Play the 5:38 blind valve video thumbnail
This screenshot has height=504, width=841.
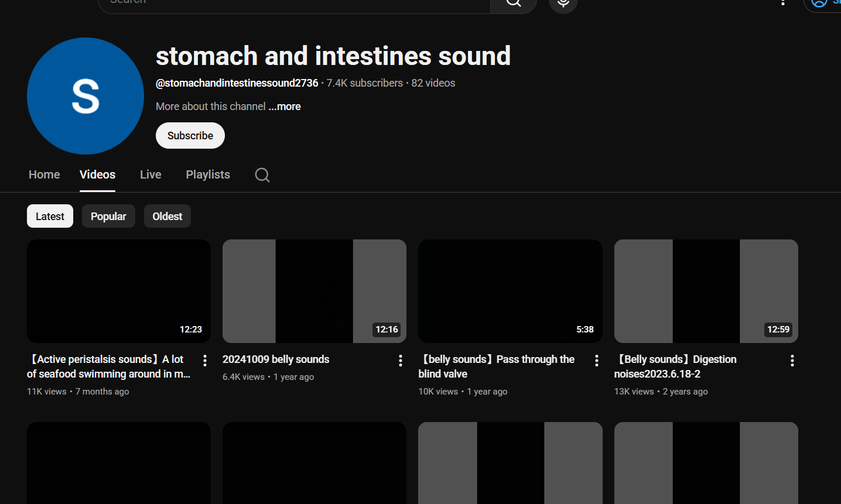pos(510,291)
